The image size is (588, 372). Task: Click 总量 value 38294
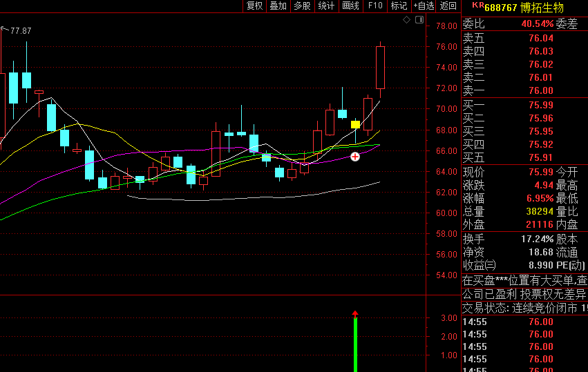540,211
